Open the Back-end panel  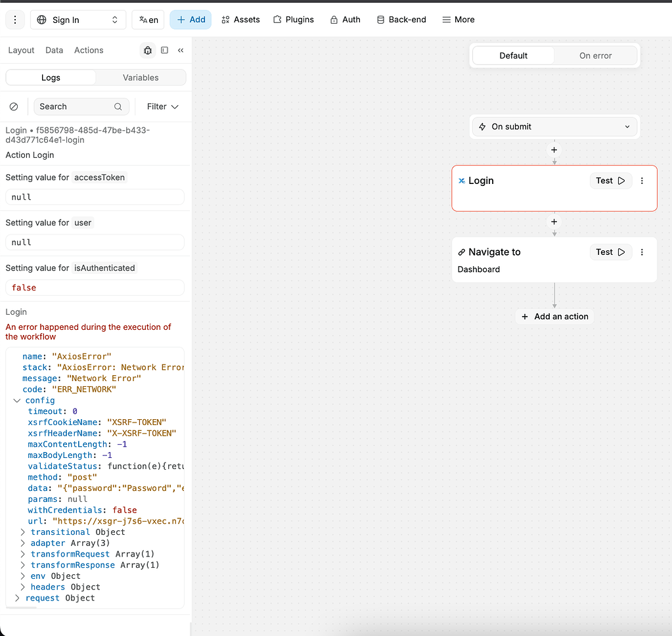(401, 20)
